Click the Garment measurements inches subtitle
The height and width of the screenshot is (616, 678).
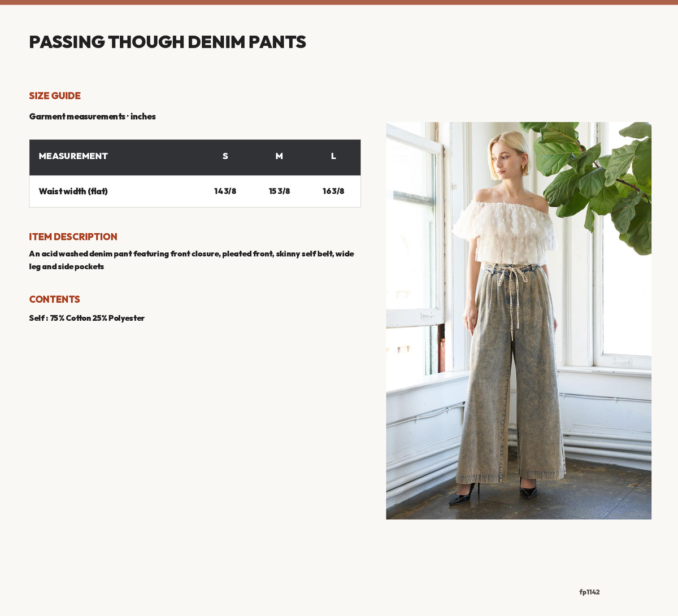coord(93,116)
